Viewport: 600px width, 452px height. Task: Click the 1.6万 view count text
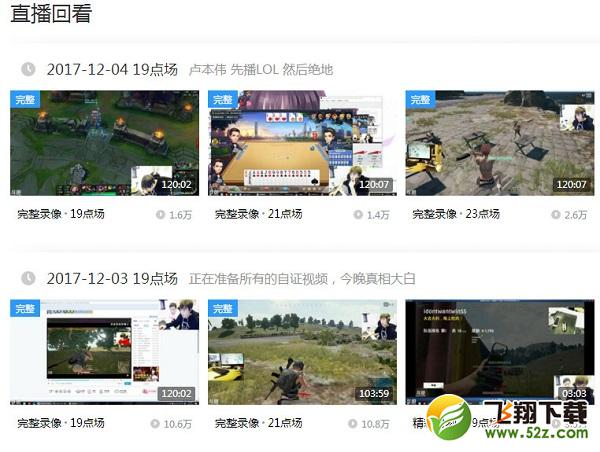181,215
